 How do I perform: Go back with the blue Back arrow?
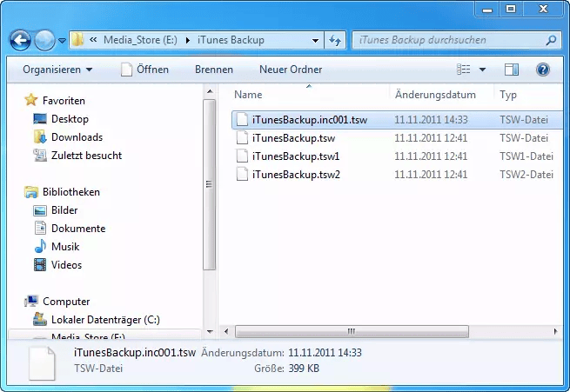pos(20,40)
